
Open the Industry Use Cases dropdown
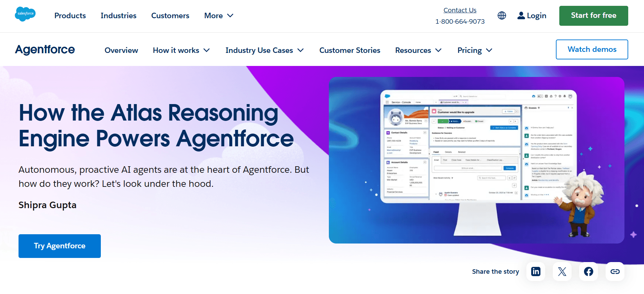pos(265,50)
